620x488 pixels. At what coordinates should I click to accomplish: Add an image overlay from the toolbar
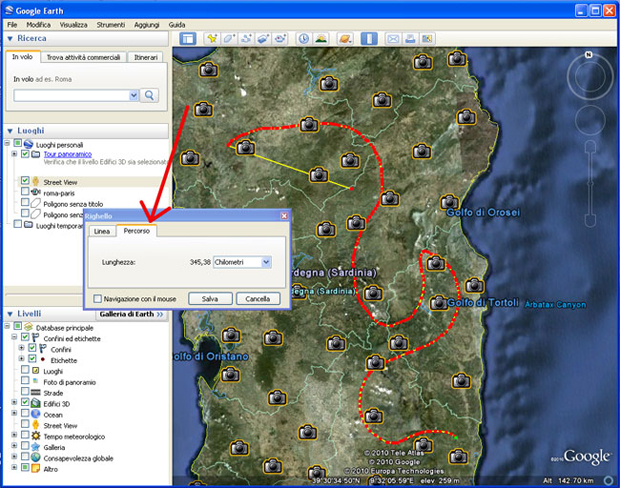coord(263,39)
